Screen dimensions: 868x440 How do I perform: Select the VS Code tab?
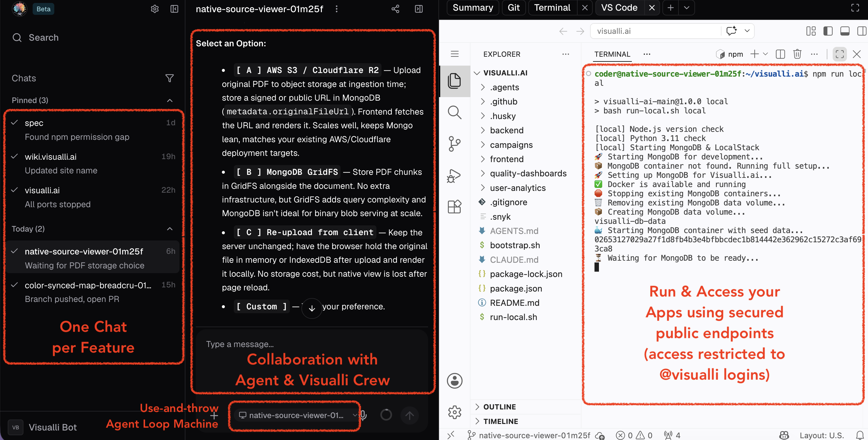pos(619,8)
